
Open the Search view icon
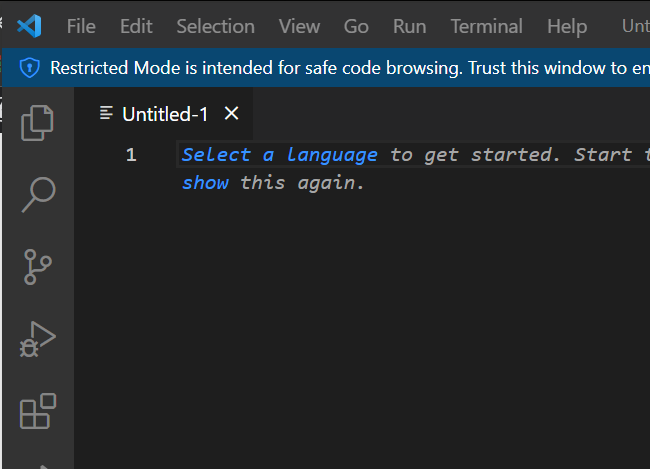tap(38, 194)
